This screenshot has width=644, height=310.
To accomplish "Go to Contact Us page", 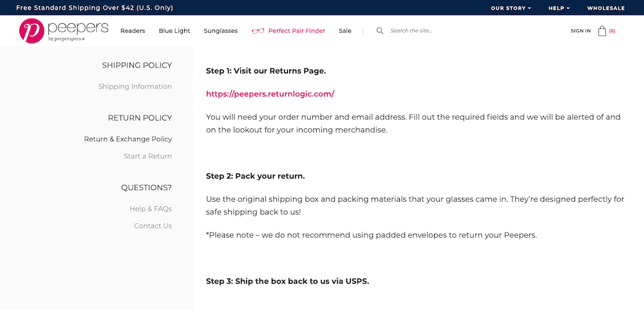I will pos(153,226).
